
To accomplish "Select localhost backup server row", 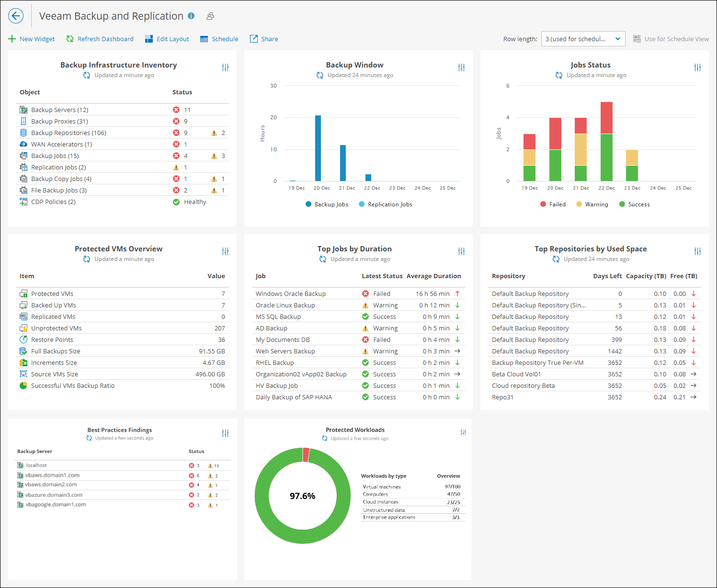I will tap(123, 465).
